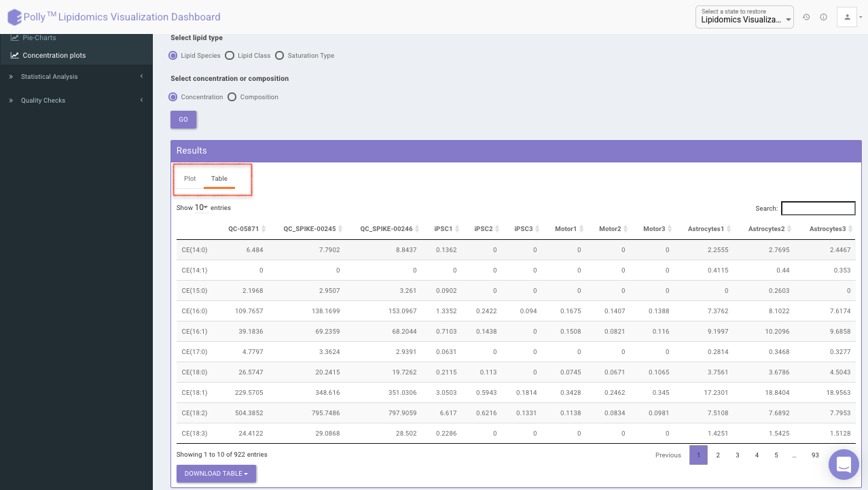Click the CE(14:0) row label
This screenshot has height=490, width=868.
(x=194, y=250)
